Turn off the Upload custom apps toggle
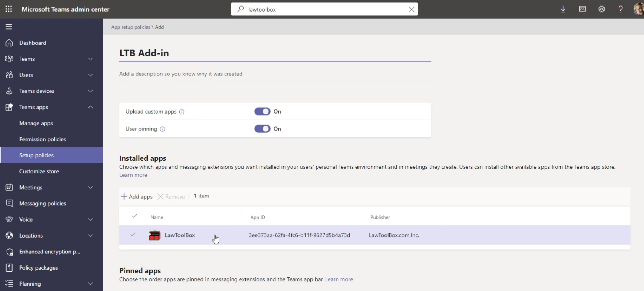 point(262,111)
